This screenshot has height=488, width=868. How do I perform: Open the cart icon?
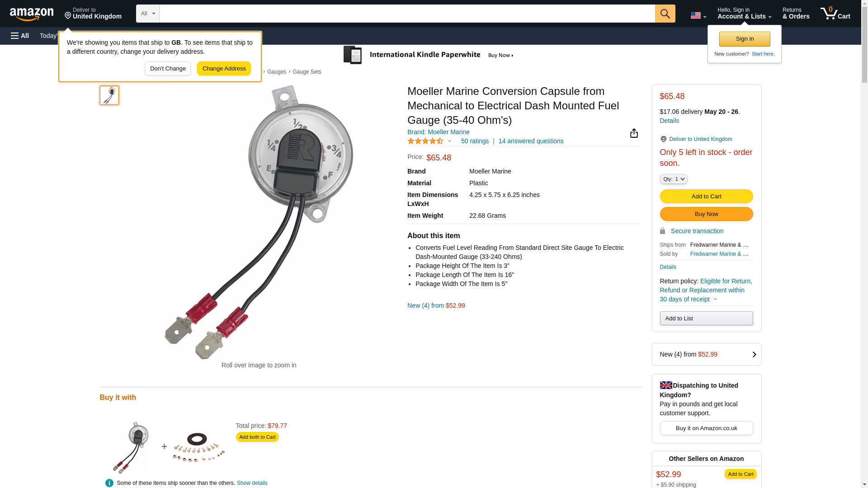pyautogui.click(x=835, y=14)
